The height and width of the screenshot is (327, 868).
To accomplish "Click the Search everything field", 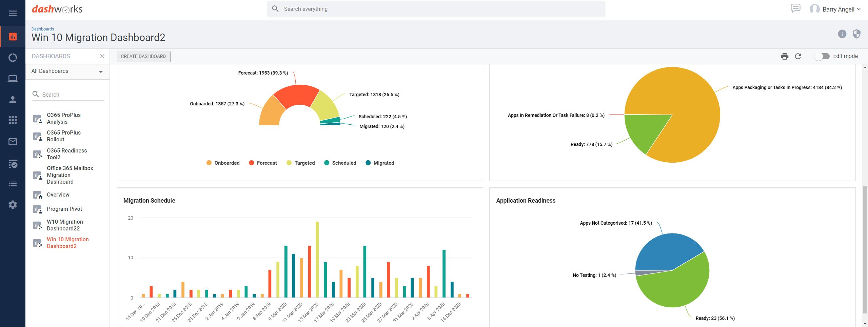I will click(x=436, y=9).
